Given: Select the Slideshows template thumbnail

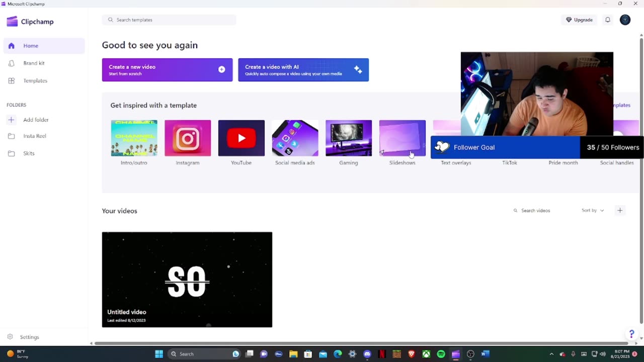Looking at the screenshot, I should pyautogui.click(x=403, y=138).
